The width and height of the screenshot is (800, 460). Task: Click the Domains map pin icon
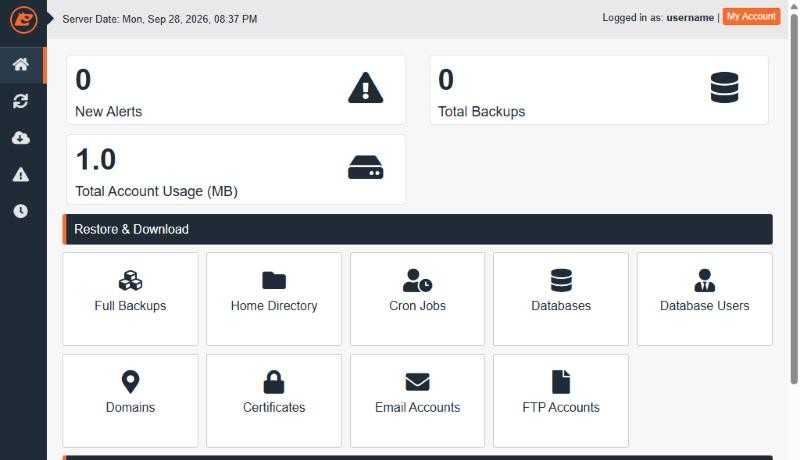pyautogui.click(x=130, y=381)
